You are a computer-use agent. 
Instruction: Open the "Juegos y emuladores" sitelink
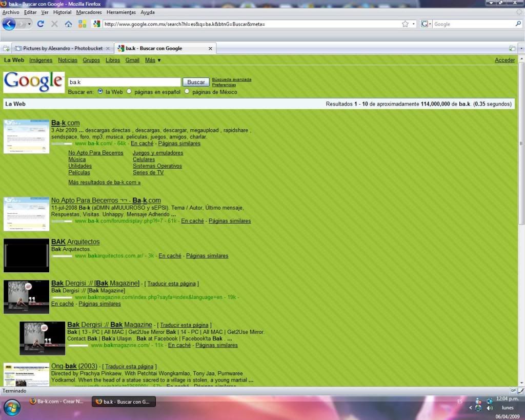[x=158, y=153]
